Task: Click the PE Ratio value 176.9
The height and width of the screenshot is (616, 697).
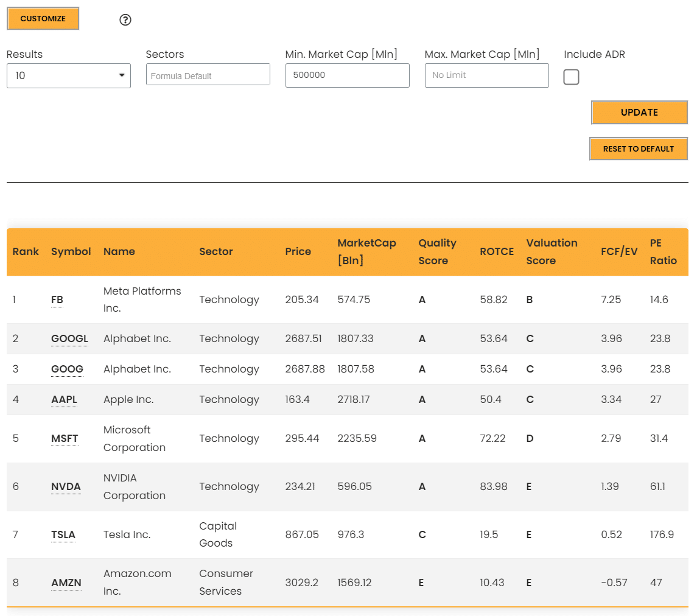Action: [x=662, y=534]
